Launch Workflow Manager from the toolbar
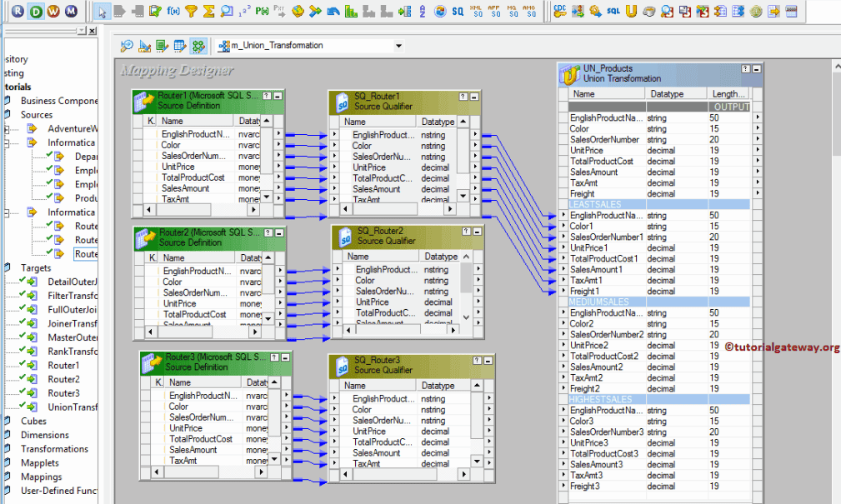The width and height of the screenshot is (841, 504). [54, 11]
